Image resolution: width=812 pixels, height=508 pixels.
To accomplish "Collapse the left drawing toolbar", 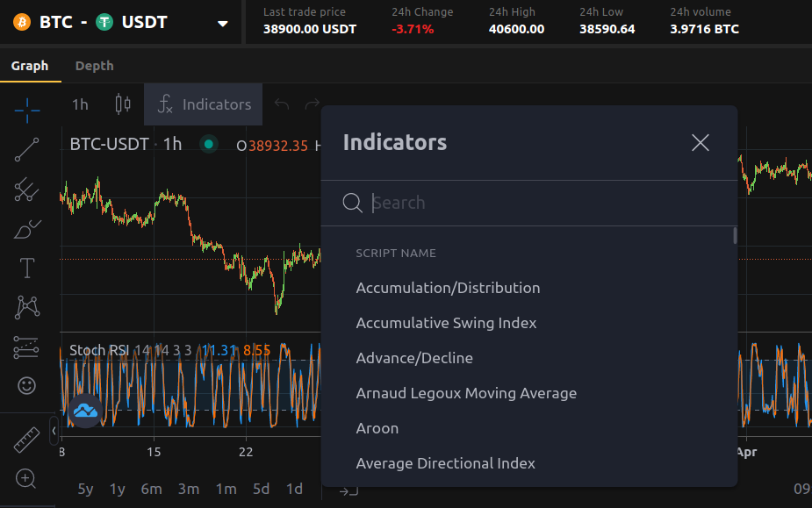I will (x=53, y=430).
